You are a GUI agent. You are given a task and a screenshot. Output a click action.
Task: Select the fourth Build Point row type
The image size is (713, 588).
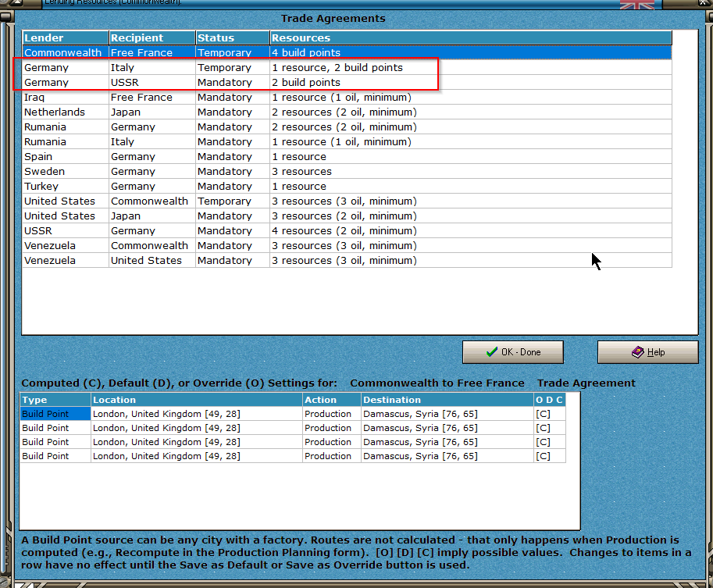click(55, 456)
